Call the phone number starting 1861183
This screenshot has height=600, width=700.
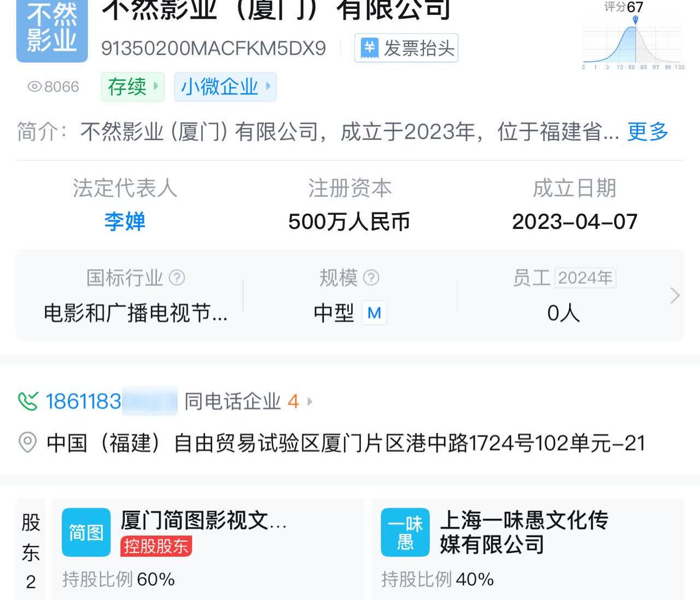pyautogui.click(x=111, y=402)
